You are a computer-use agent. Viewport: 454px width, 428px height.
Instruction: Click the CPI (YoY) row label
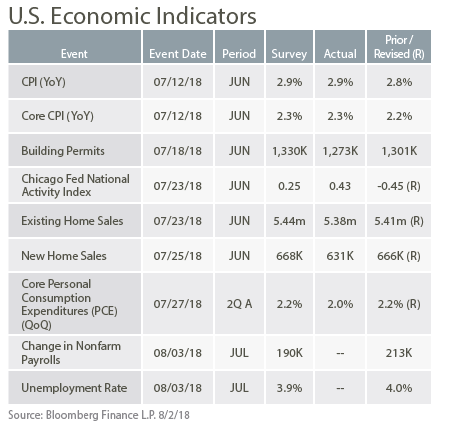[43, 82]
